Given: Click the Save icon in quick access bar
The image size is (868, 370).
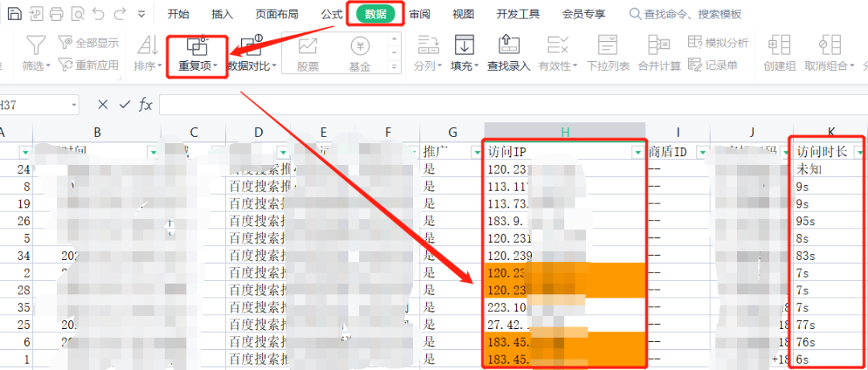Looking at the screenshot, I should click(x=14, y=14).
